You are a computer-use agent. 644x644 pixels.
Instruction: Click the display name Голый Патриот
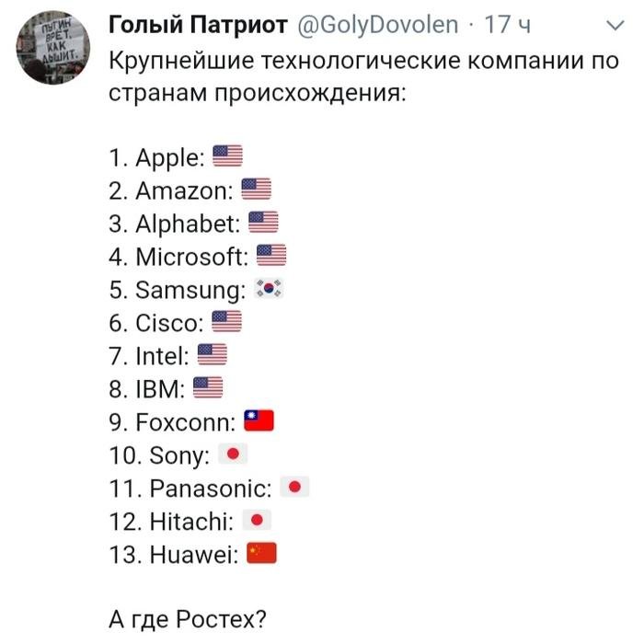pyautogui.click(x=198, y=26)
